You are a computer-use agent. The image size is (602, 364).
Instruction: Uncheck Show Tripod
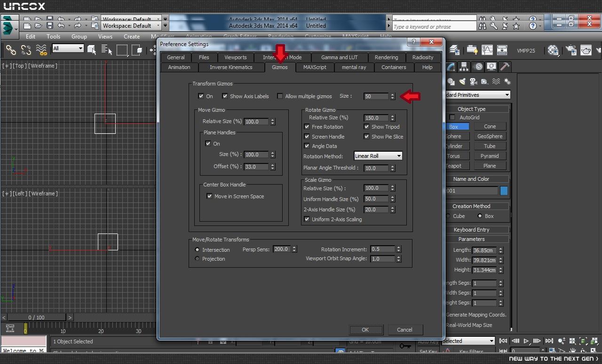366,127
